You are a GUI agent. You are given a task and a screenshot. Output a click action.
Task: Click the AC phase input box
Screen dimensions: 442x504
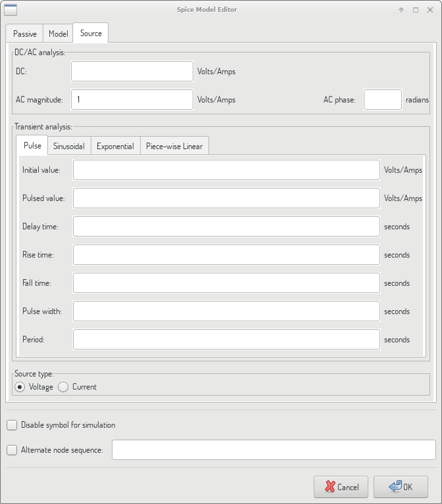click(x=382, y=100)
